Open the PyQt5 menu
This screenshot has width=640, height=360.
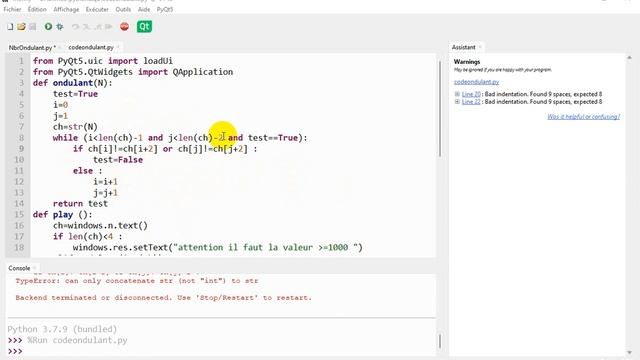[x=165, y=9]
